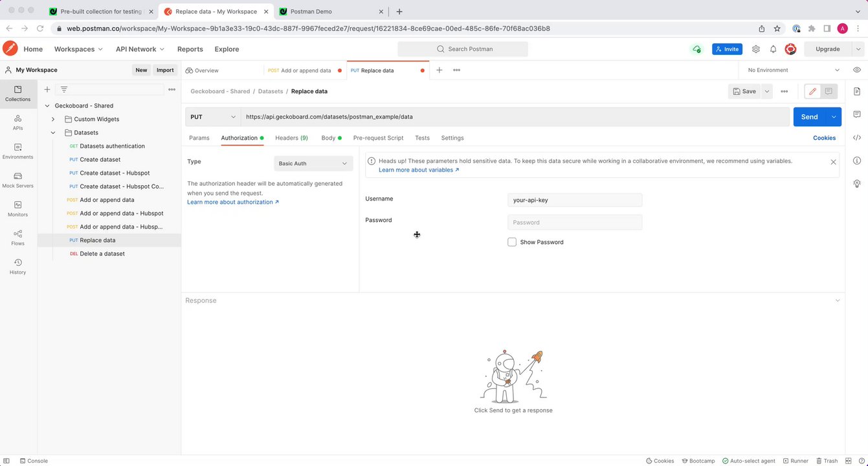Image resolution: width=868 pixels, height=466 pixels.
Task: Switch to the Pre-request Script tab
Action: 378,138
